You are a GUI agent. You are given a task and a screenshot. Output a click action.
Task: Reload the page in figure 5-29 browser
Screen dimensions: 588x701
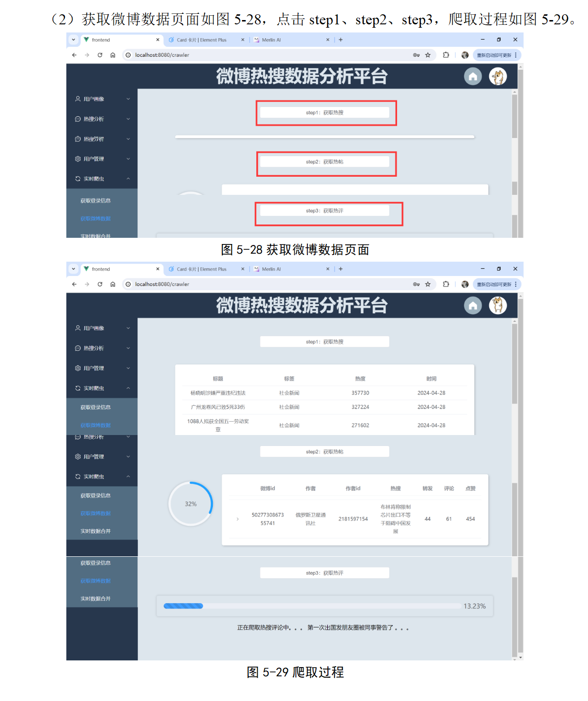pos(100,284)
